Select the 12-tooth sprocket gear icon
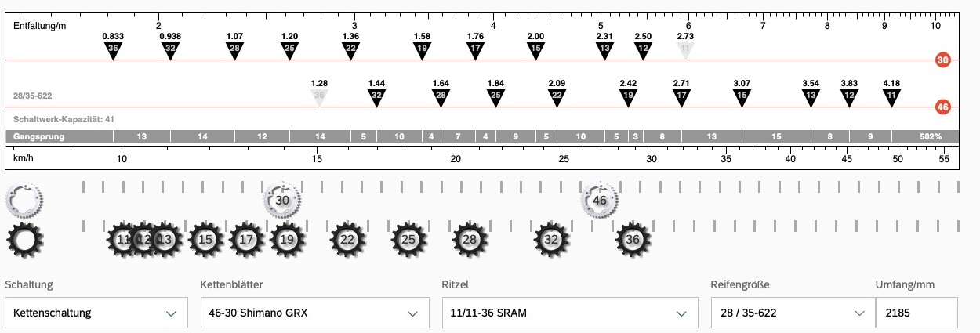Viewport: 980px width, 333px height. coord(143,240)
